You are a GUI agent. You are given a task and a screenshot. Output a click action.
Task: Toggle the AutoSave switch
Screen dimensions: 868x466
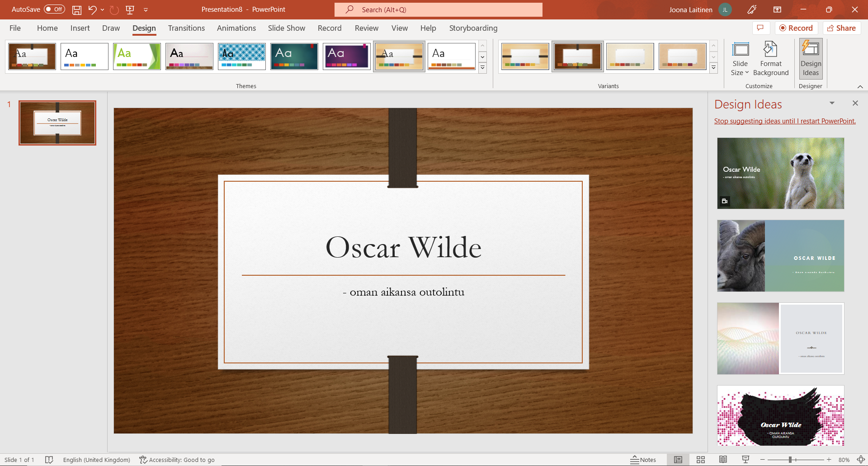click(54, 9)
